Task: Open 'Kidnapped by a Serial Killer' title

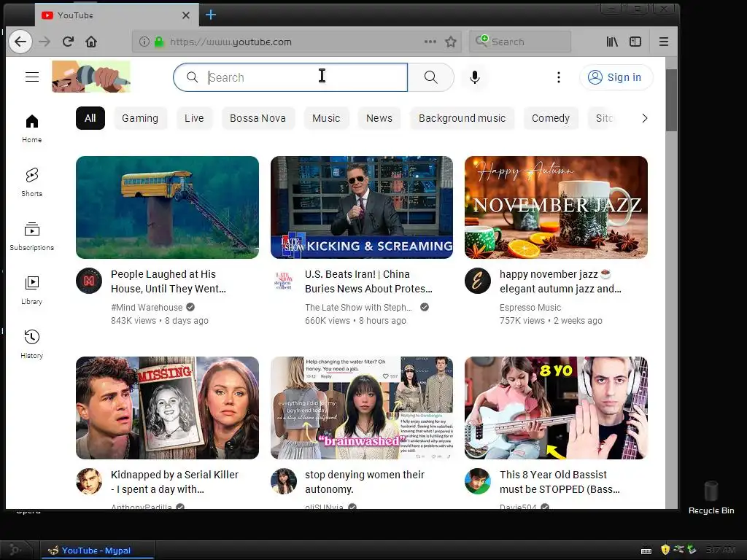Action: (174, 482)
